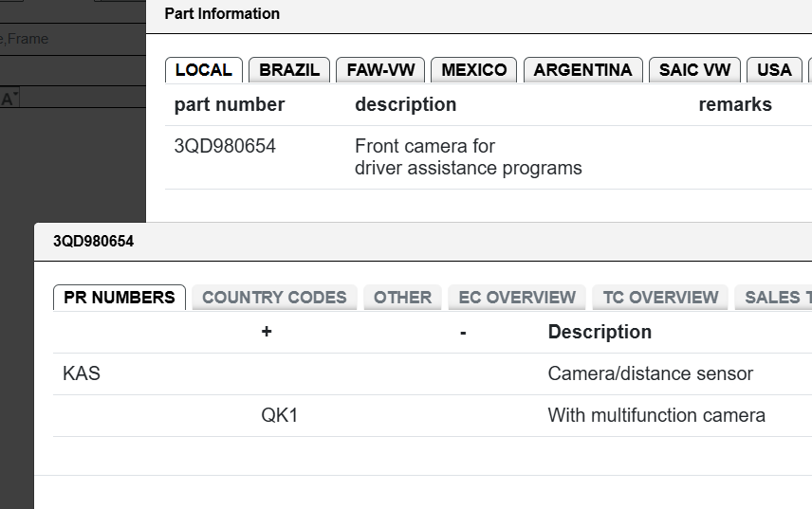Screen dimensions: 812x509
Task: Click the '+' column header
Action: pyautogui.click(x=267, y=332)
